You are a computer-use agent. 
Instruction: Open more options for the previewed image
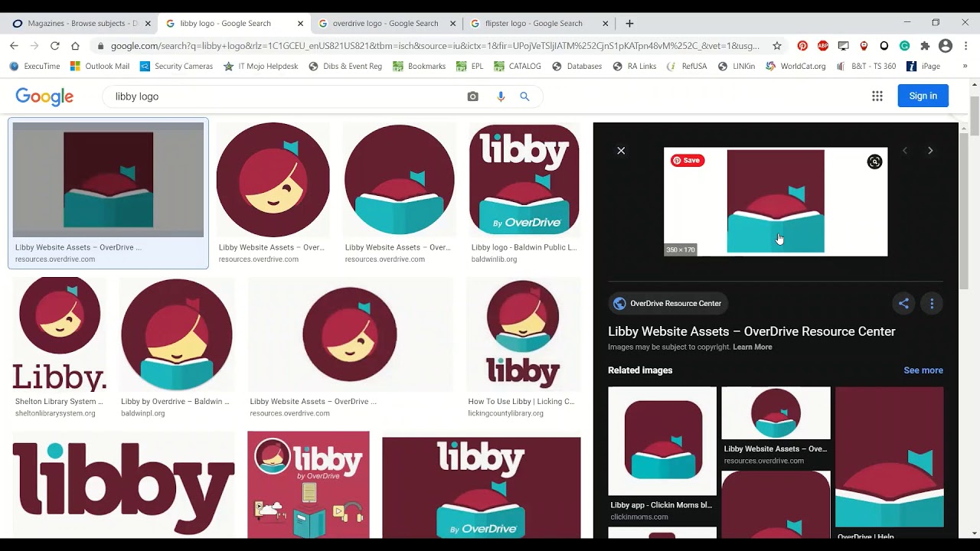coord(932,303)
